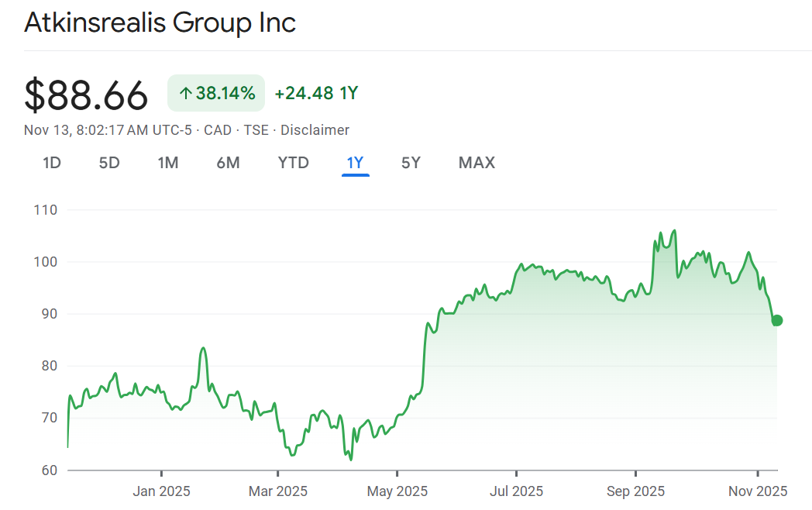Show the MAX history range
Screen dimensions: 812x510
(x=477, y=163)
